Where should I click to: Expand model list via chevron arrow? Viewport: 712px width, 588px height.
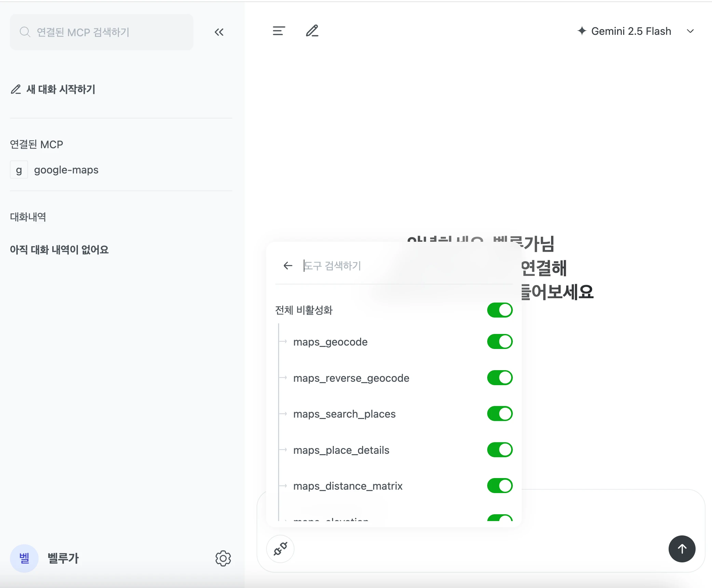(x=690, y=31)
